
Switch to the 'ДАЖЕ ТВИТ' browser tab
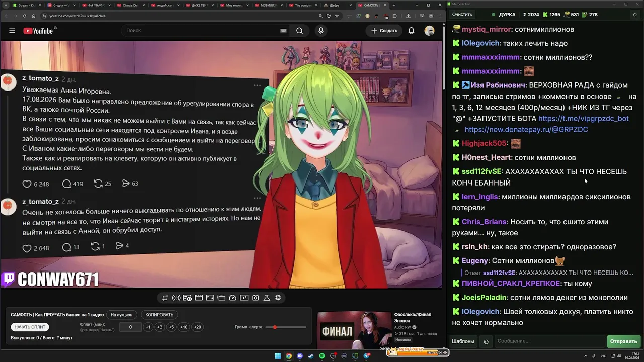(200, 5)
